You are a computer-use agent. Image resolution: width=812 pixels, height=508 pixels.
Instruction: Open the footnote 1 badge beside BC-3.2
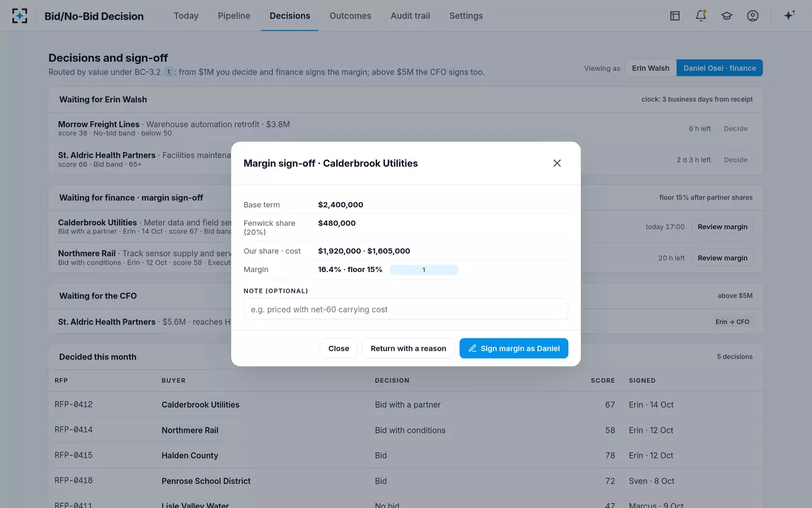pyautogui.click(x=168, y=72)
